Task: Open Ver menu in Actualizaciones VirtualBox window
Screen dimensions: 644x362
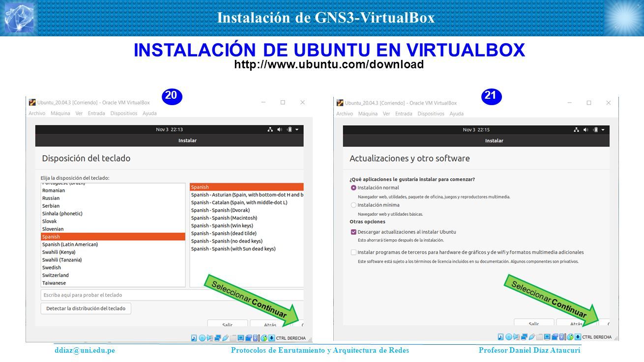Action: pyautogui.click(x=386, y=113)
